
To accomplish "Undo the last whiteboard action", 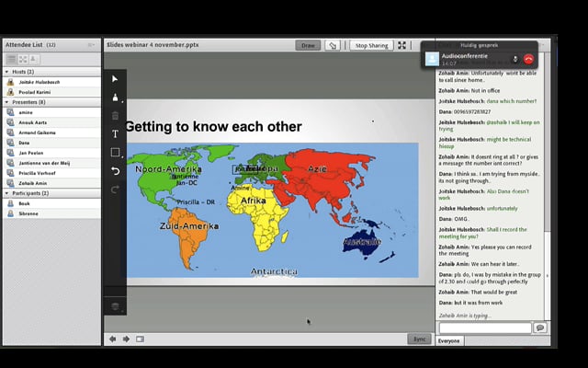I will (115, 171).
